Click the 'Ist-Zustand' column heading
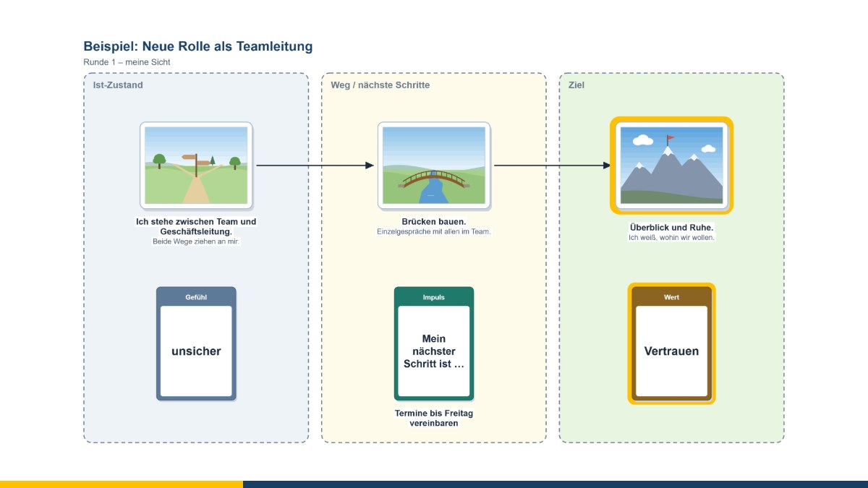The image size is (868, 488). [x=118, y=85]
